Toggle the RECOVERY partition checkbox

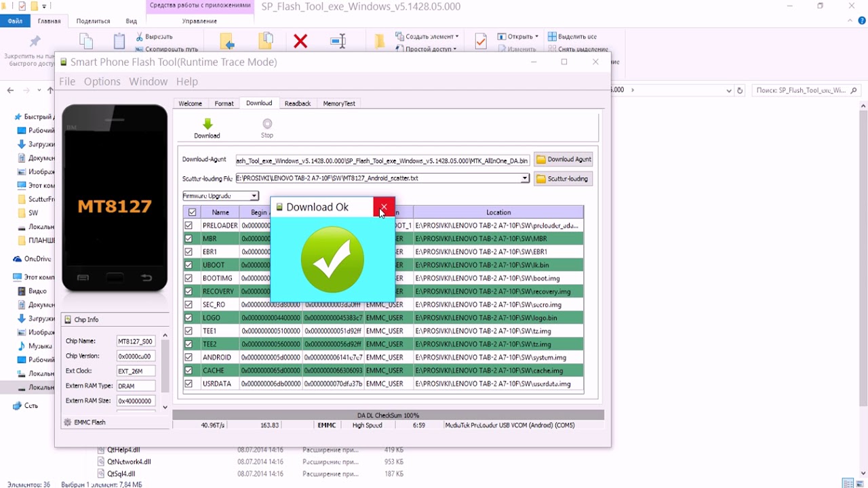[x=189, y=291]
